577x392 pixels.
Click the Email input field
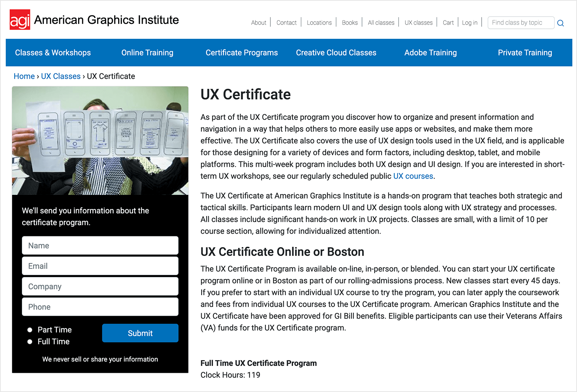click(x=100, y=266)
